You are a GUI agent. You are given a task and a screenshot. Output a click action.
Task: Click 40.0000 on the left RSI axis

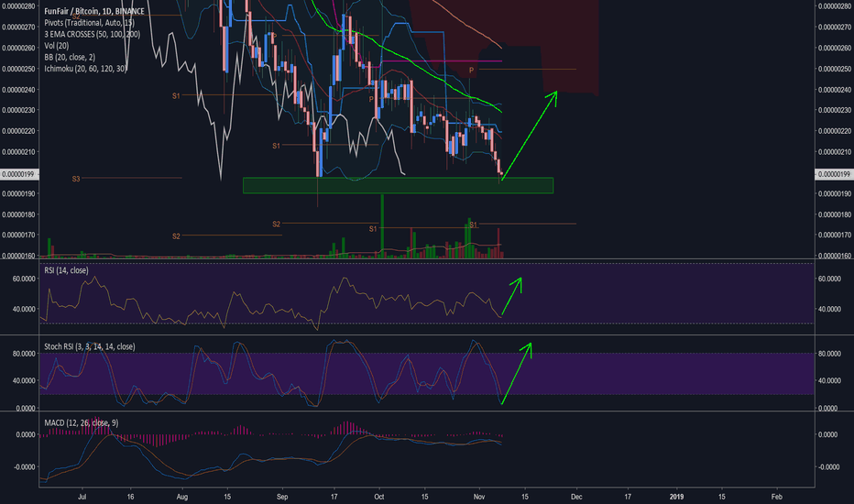click(x=25, y=309)
